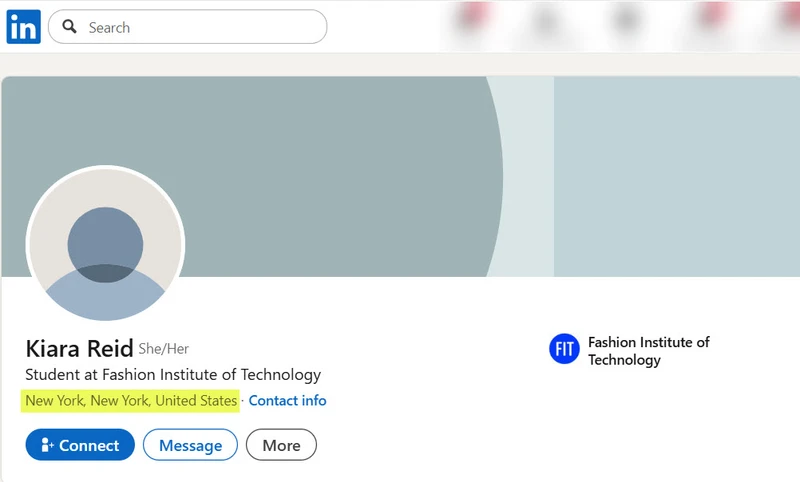Open the Contact info link
800x482 pixels.
(x=287, y=401)
